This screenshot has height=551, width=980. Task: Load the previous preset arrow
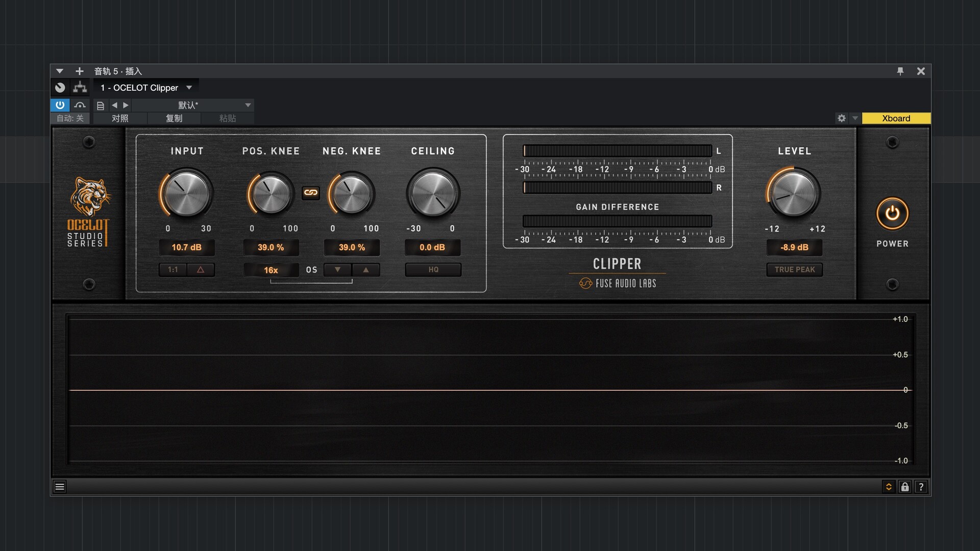(114, 105)
